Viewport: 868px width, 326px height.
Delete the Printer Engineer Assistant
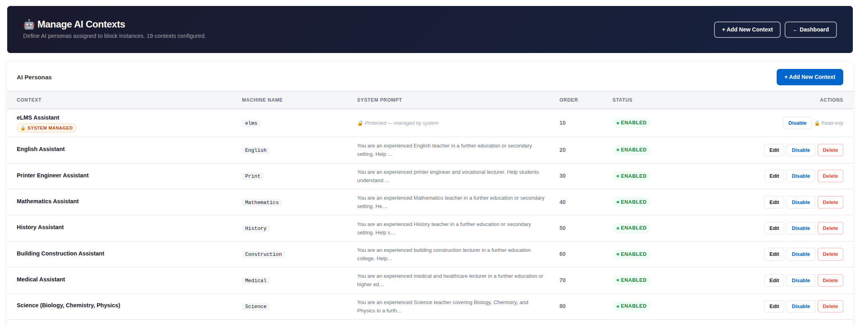[x=831, y=176]
